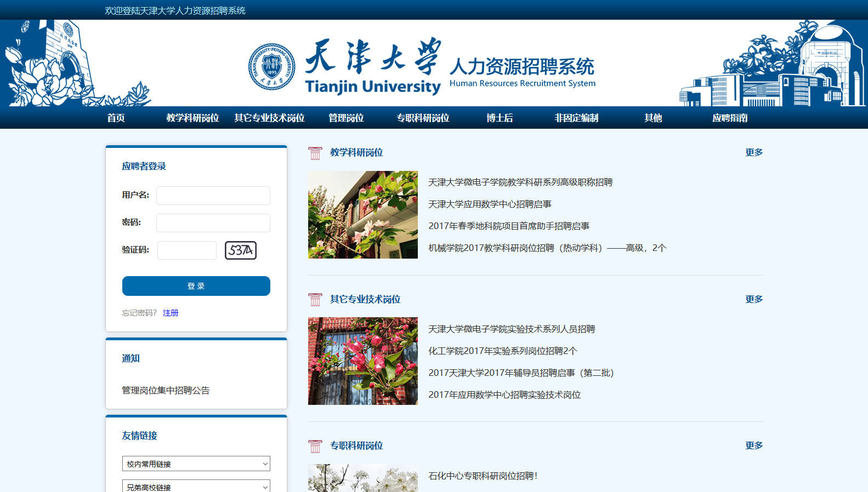The image size is (868, 492).
Task: Select 专职科研岗位 in the navigation bar
Action: [423, 118]
